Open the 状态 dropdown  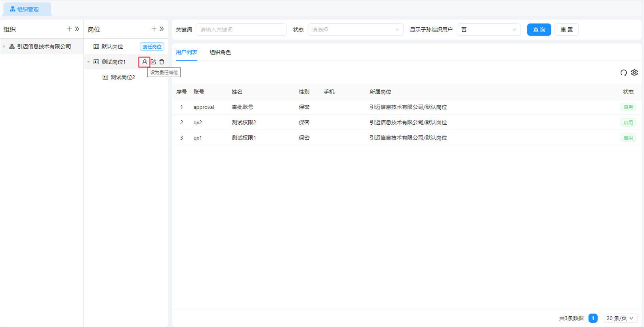(355, 30)
